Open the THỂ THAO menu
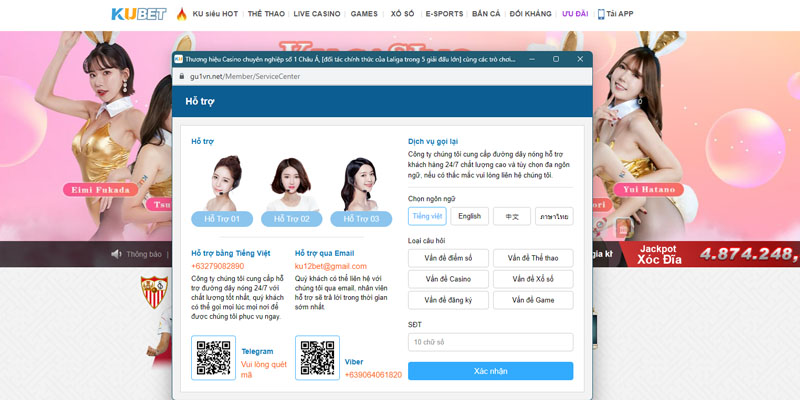This screenshot has width=800, height=400. tap(266, 14)
